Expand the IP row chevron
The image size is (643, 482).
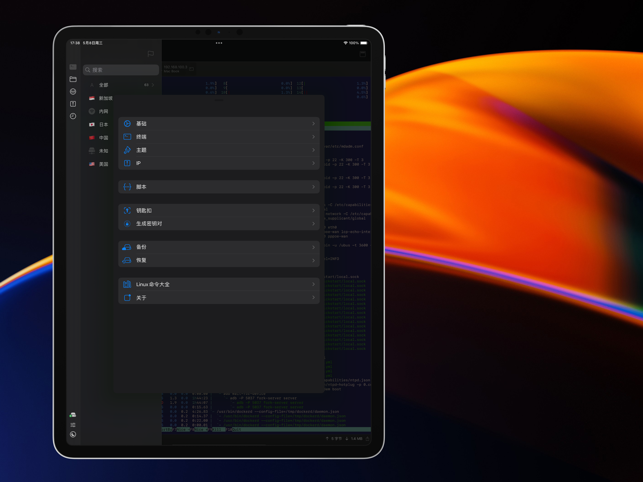coord(313,163)
